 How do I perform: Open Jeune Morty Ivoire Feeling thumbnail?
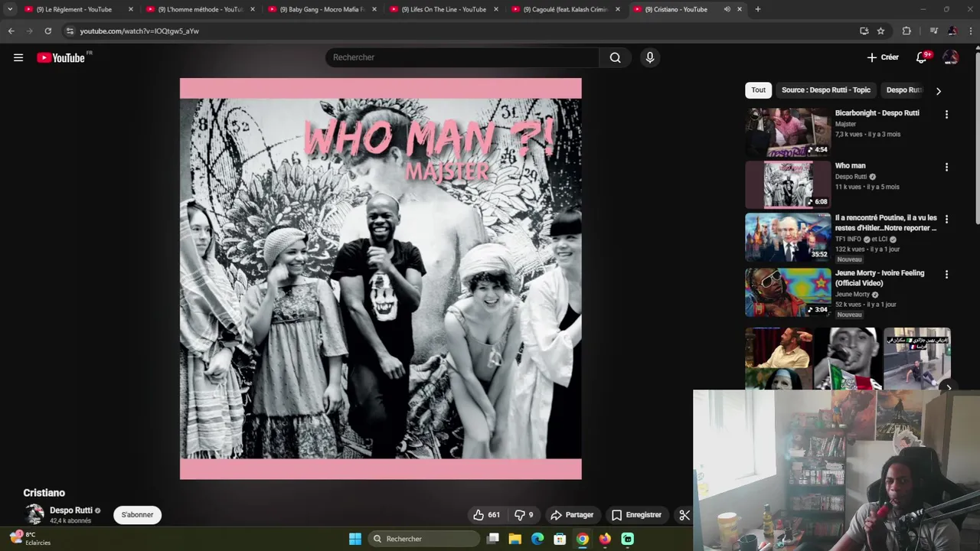[x=788, y=292]
